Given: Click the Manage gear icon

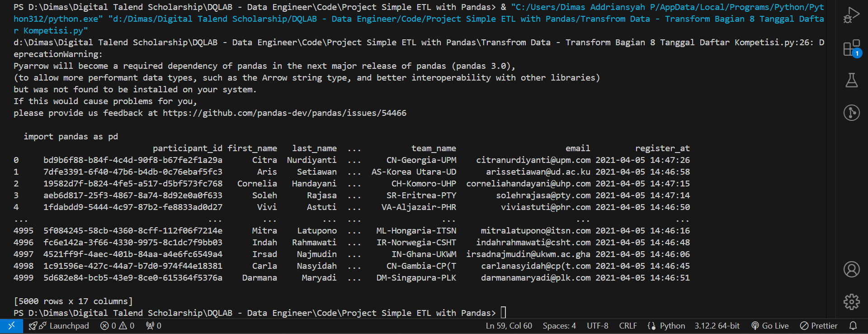Looking at the screenshot, I should pyautogui.click(x=851, y=301).
